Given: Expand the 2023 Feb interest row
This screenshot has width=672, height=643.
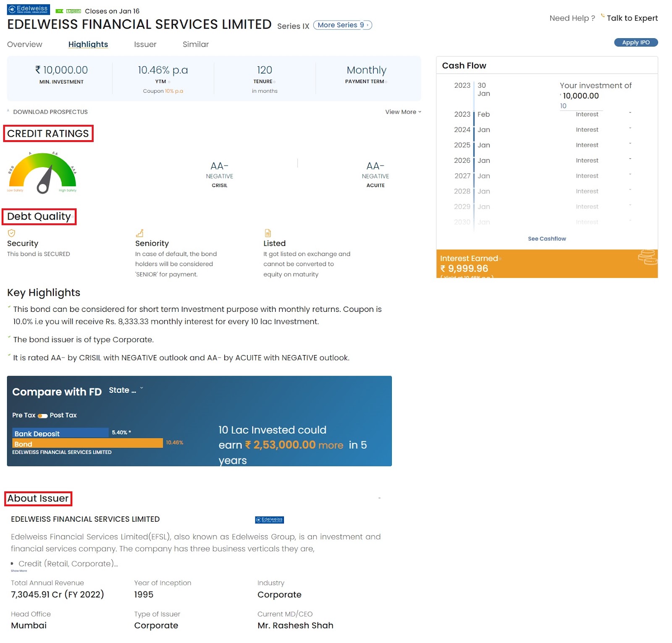Looking at the screenshot, I should pos(630,113).
